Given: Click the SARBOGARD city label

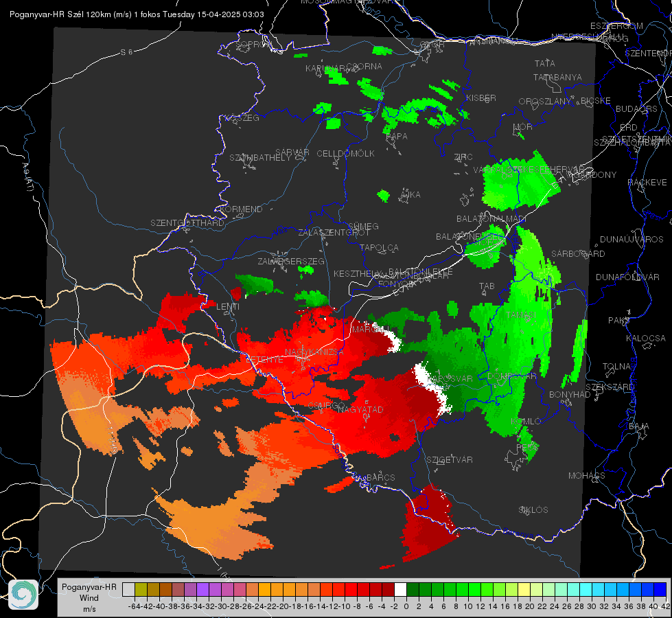Looking at the screenshot, I should [578, 254].
